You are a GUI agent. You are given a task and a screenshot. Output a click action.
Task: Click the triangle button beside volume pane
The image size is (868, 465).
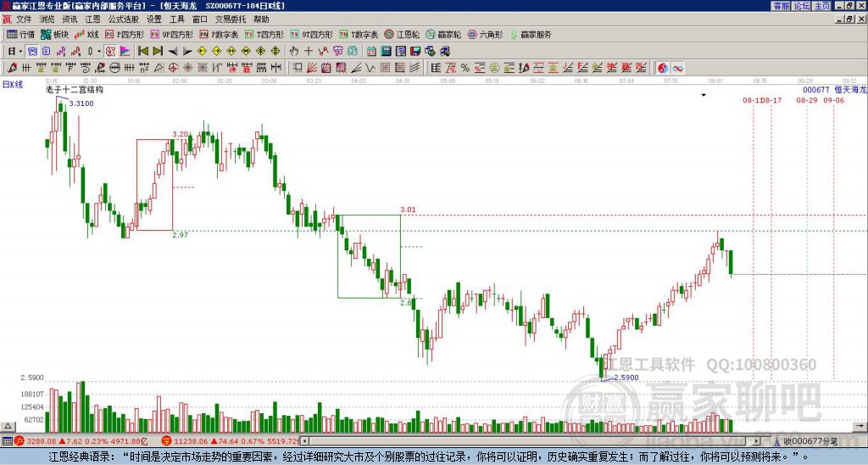(8, 426)
